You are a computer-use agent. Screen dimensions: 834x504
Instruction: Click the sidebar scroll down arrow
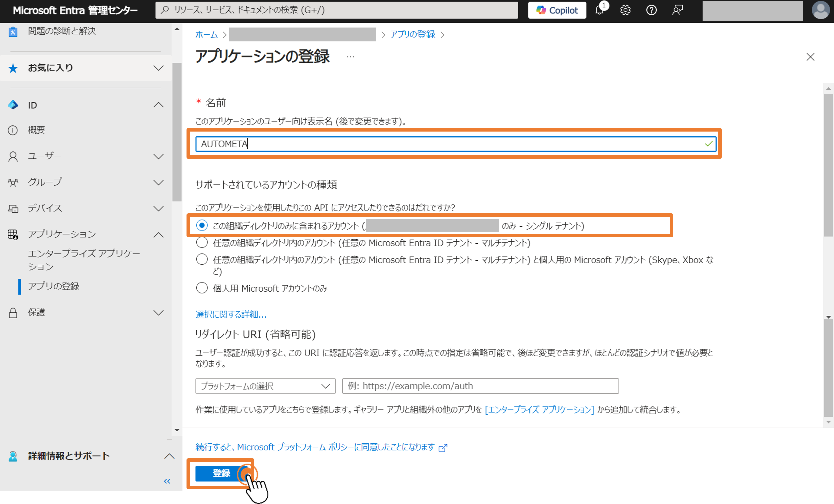[x=177, y=430]
